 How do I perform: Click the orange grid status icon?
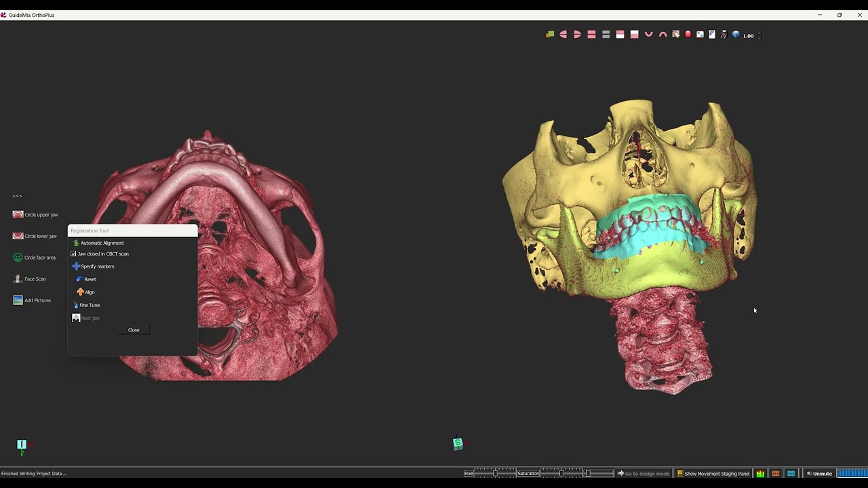click(776, 473)
